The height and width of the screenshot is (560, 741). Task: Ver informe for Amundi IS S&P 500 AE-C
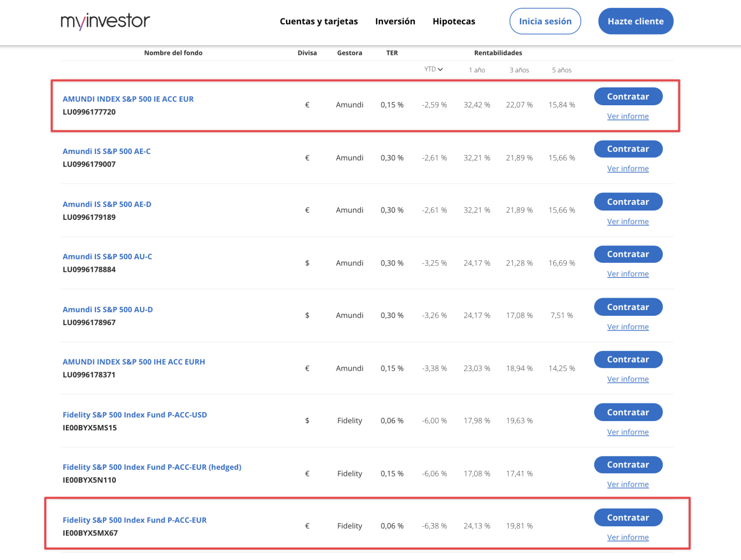pyautogui.click(x=628, y=169)
